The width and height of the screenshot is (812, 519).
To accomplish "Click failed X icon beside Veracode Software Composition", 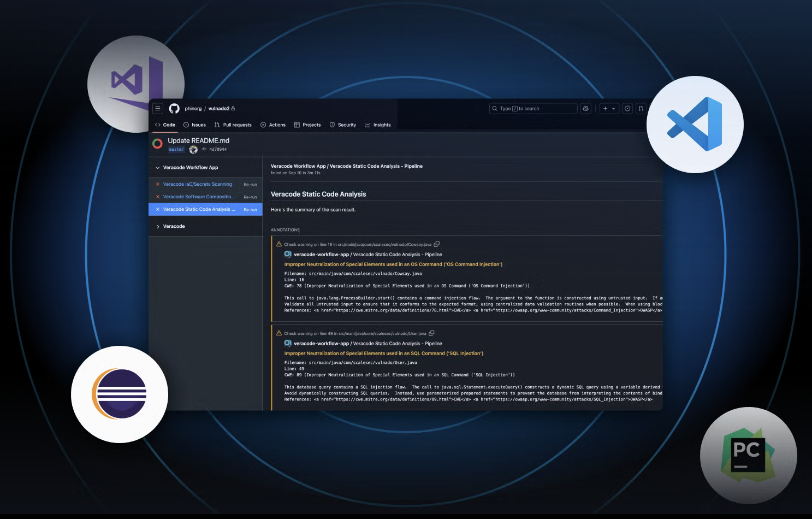I will tap(158, 197).
